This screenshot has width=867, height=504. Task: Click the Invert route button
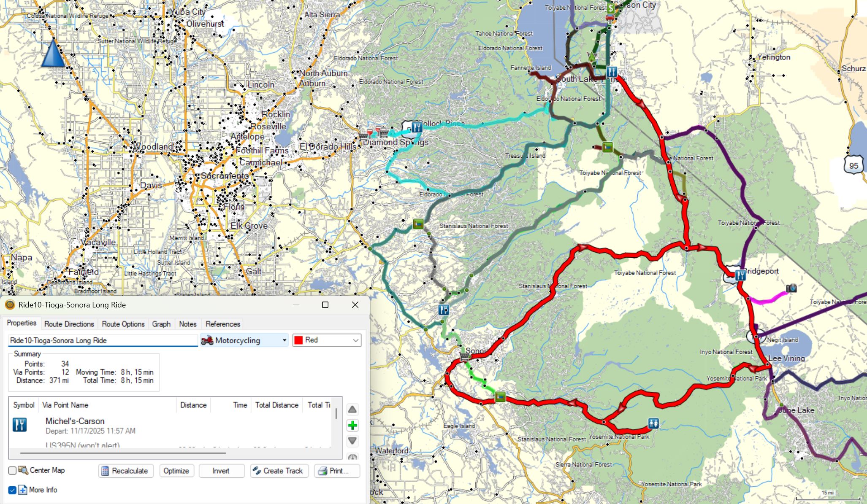pyautogui.click(x=221, y=471)
